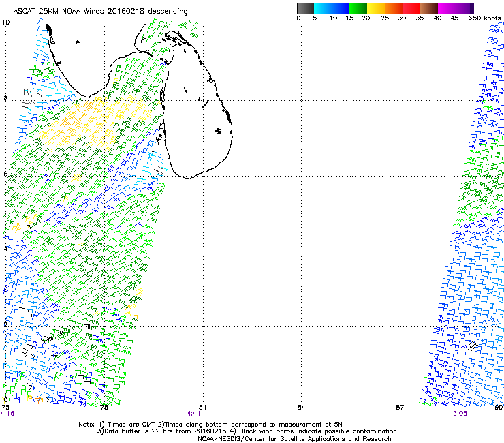The image size is (504, 443).
Task: Select the gray 0-5 knots legend segment
Action: (x=305, y=8)
